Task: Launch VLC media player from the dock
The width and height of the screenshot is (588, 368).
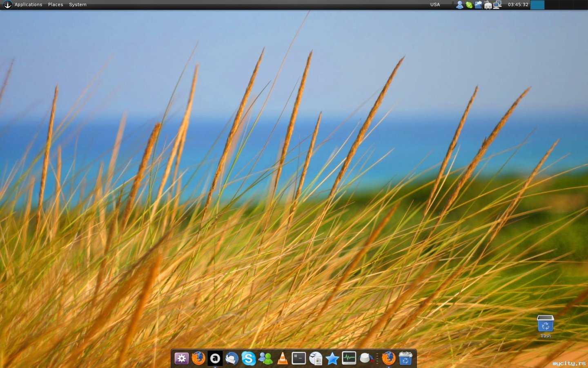Action: [282, 359]
